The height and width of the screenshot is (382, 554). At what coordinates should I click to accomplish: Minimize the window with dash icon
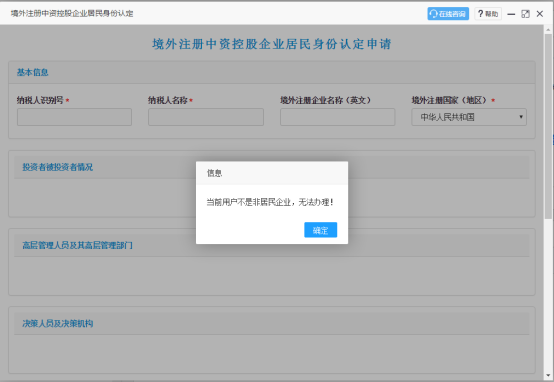click(511, 14)
